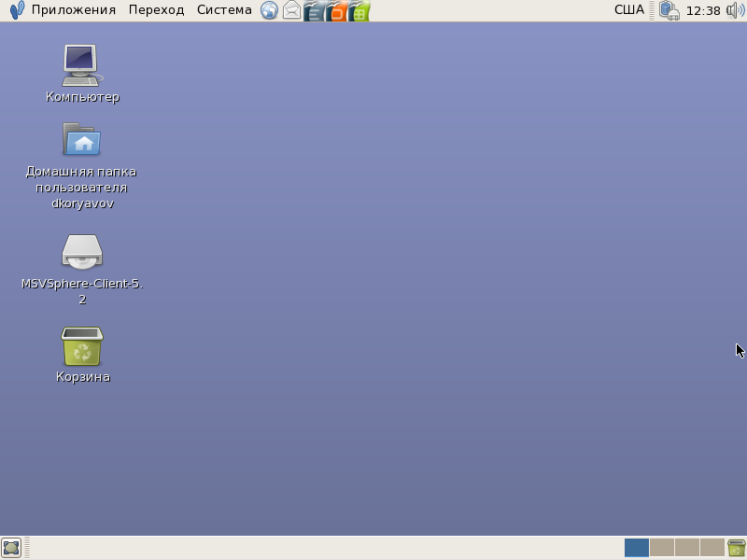This screenshot has width=747, height=560.
Task: Select the MSVSphere-Client-5.2 disc icon
Action: coord(82,251)
